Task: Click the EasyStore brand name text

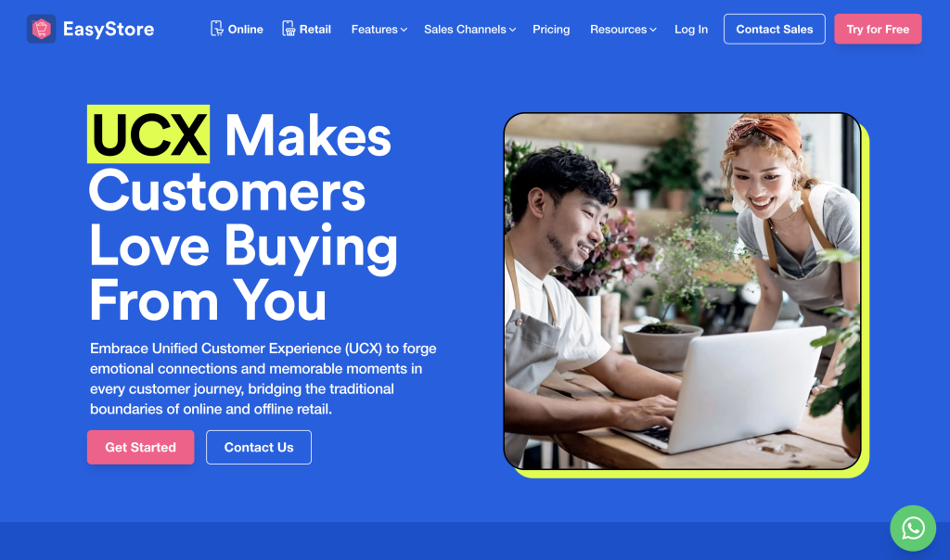Action: (x=109, y=29)
